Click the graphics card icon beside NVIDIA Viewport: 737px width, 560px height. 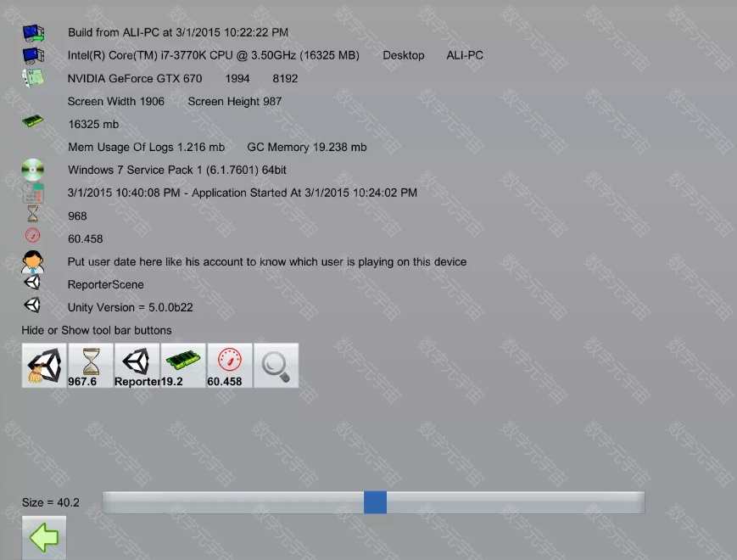[x=33, y=78]
